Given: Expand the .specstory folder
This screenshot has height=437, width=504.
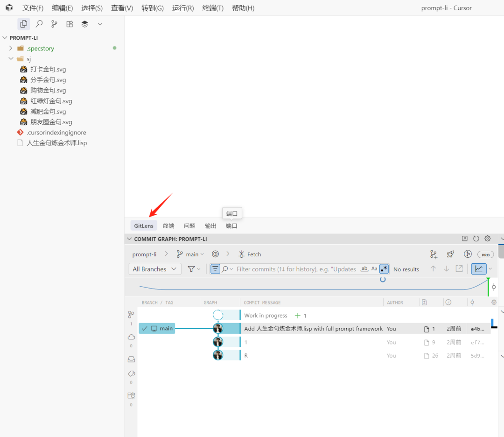Looking at the screenshot, I should click(11, 48).
